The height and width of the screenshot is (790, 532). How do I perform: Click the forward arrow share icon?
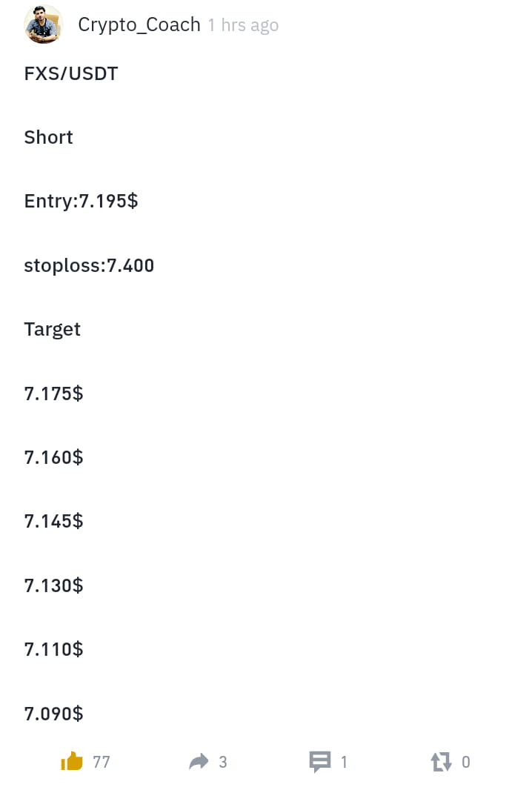tap(198, 761)
